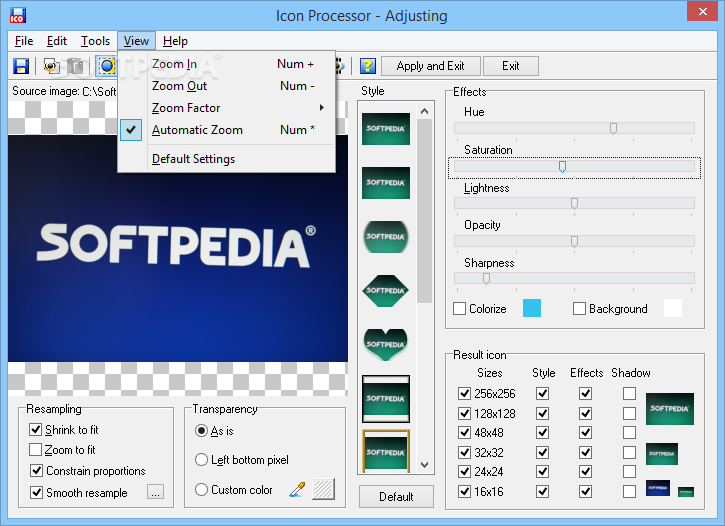The image size is (725, 526).
Task: Enable the Colorize checkbox
Action: pyautogui.click(x=460, y=308)
